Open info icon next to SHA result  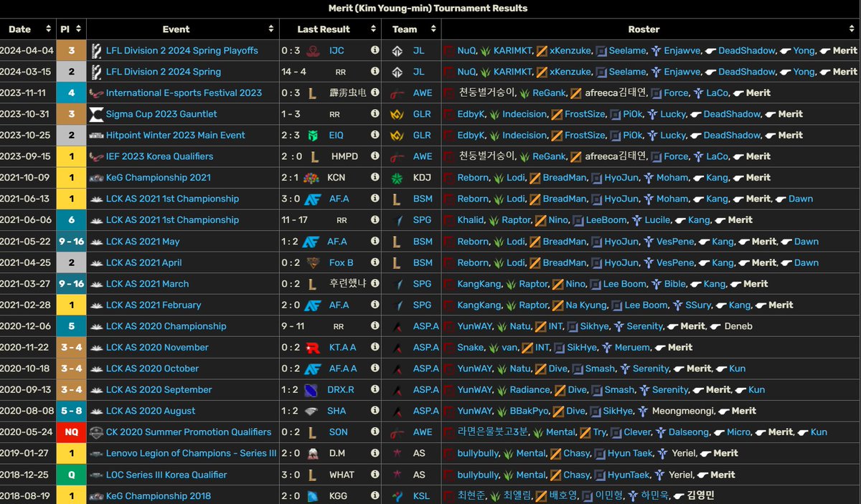(375, 412)
